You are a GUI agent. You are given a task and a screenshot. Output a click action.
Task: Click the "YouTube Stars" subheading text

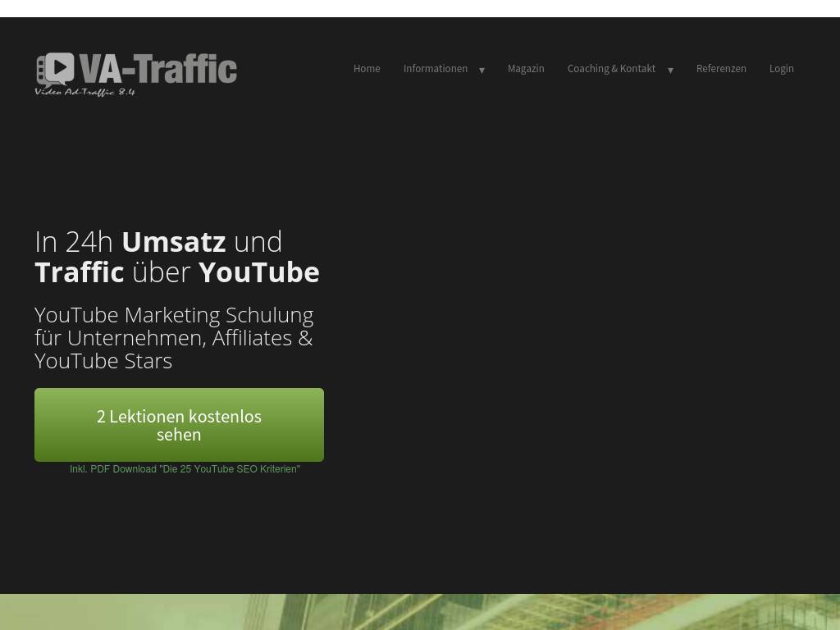click(103, 361)
